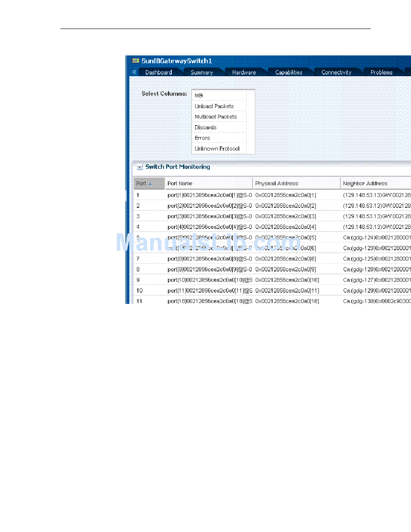Toggle the sort arrow on the Port column
This screenshot has height=532, width=411.
click(x=150, y=184)
